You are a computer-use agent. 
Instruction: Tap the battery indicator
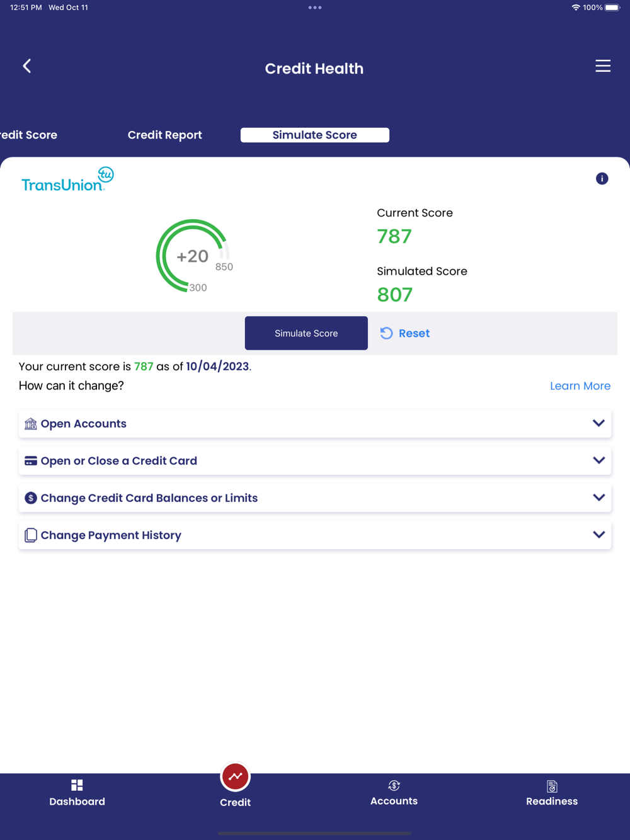pos(613,8)
